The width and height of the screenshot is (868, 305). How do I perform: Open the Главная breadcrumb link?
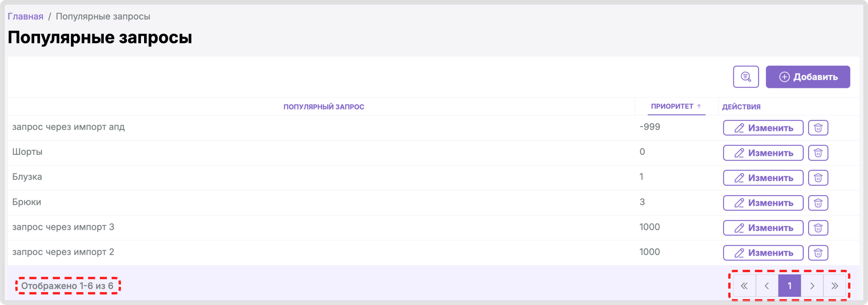[25, 16]
